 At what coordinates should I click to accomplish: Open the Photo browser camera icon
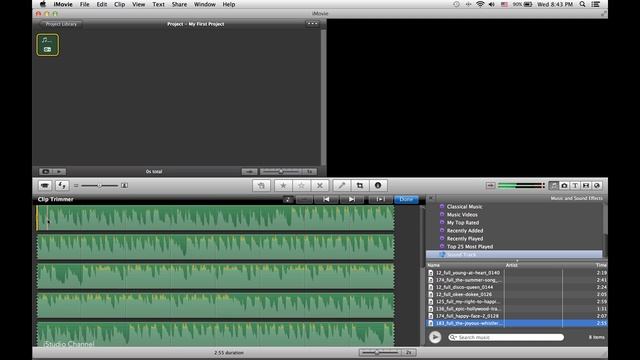point(564,185)
